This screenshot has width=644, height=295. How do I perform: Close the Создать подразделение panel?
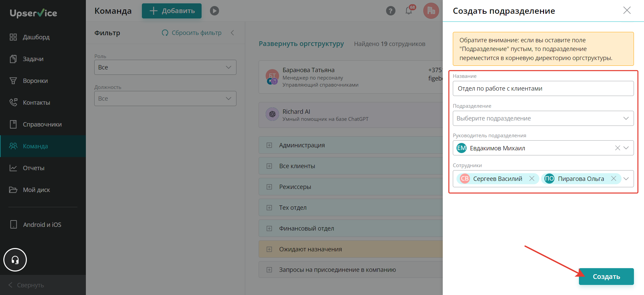[x=627, y=10]
